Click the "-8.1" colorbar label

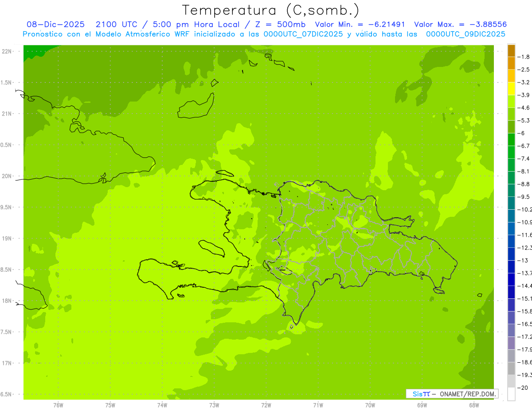point(524,172)
